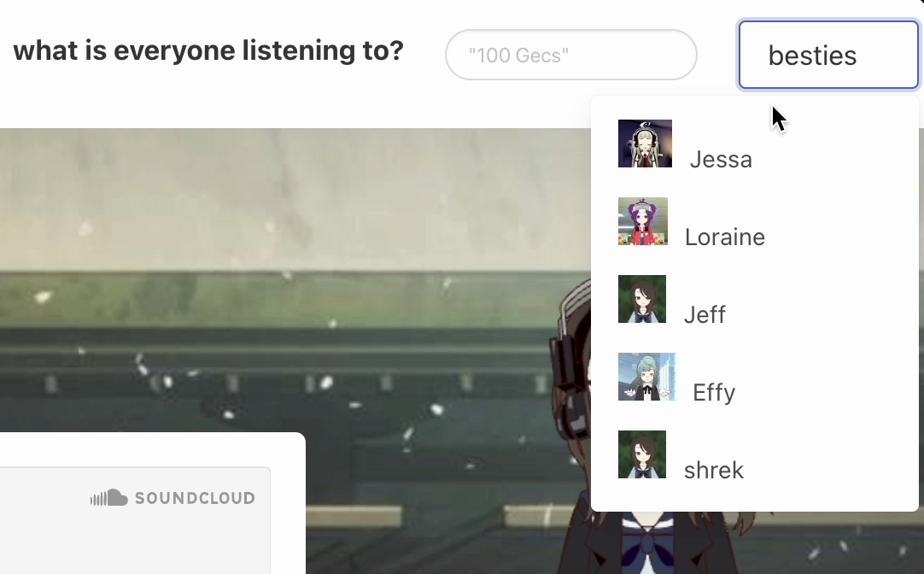Screen dimensions: 924x574
Task: Open the besties dropdown box
Action: (x=828, y=55)
